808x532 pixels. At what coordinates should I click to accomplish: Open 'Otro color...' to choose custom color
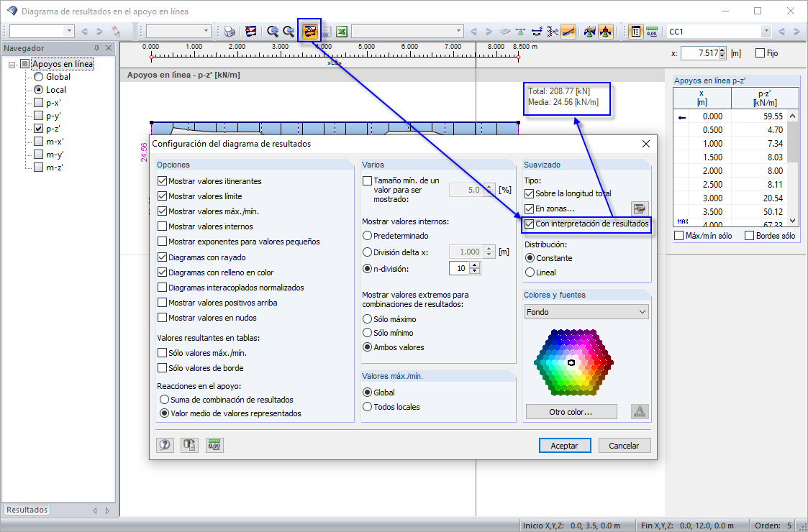point(571,411)
